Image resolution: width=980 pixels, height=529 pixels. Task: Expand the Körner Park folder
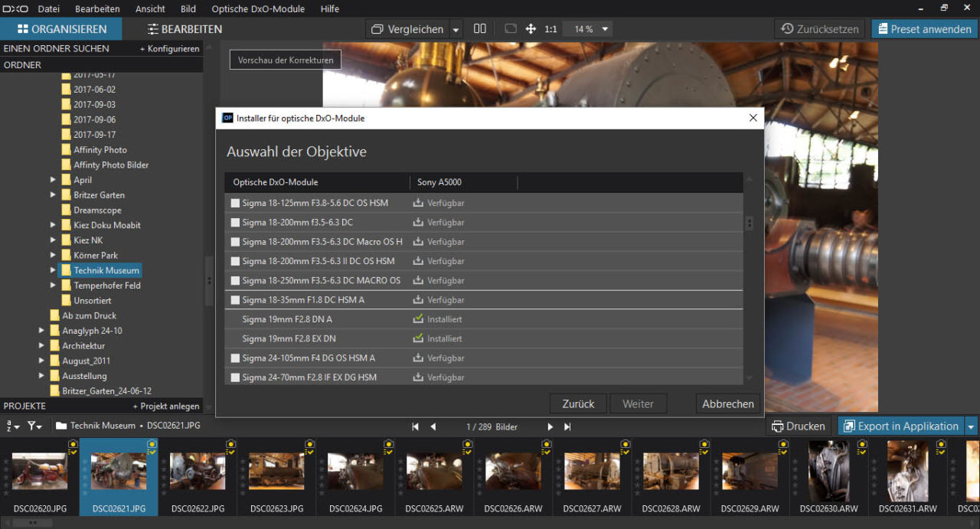[x=54, y=255]
